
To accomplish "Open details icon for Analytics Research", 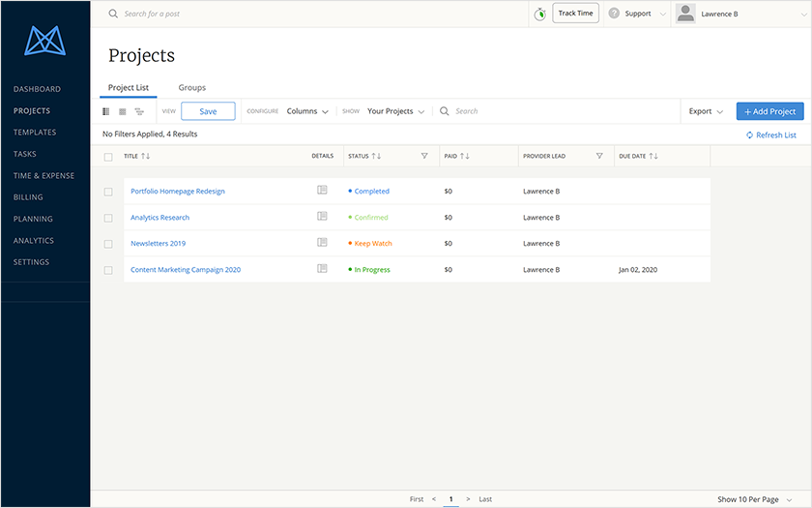I will (322, 216).
